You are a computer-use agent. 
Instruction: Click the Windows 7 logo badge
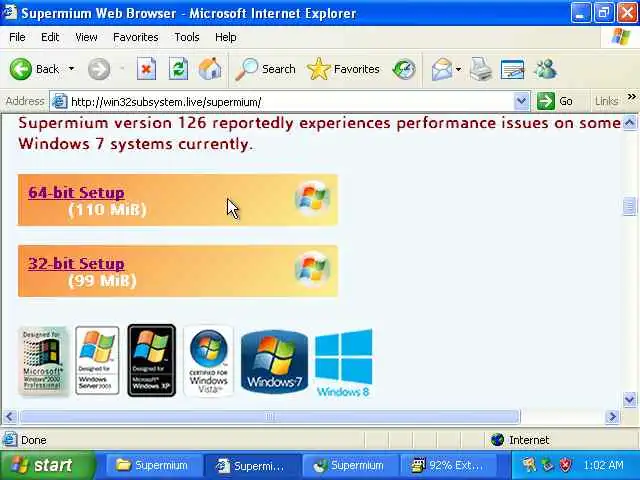[274, 362]
